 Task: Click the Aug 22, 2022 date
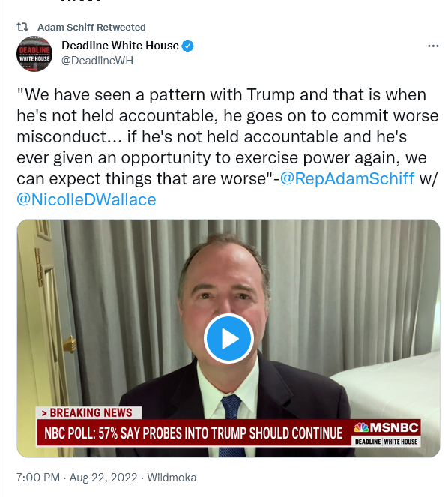click(x=103, y=478)
